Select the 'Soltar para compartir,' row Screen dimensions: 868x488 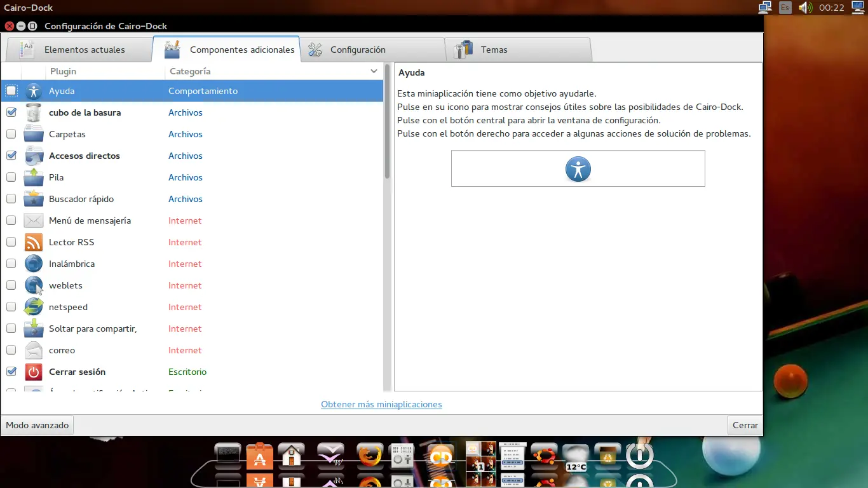[x=192, y=329]
